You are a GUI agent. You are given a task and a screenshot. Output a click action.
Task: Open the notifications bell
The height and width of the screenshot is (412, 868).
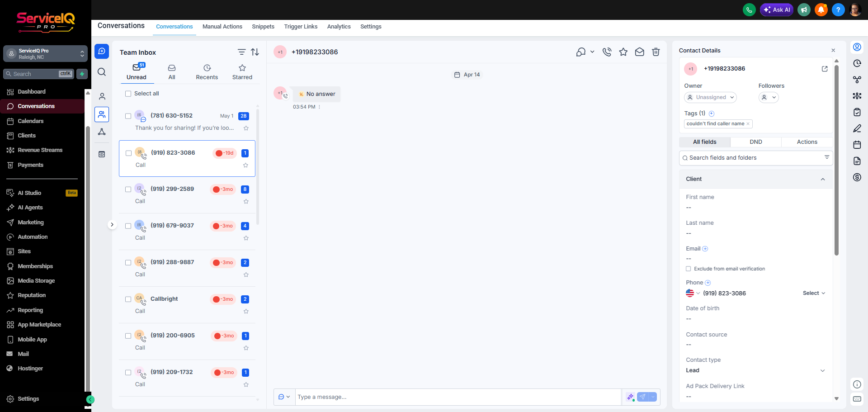pos(821,9)
